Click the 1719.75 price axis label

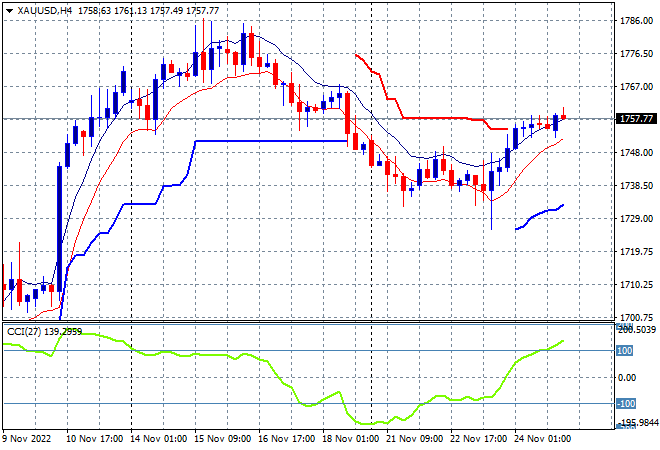pyautogui.click(x=636, y=252)
